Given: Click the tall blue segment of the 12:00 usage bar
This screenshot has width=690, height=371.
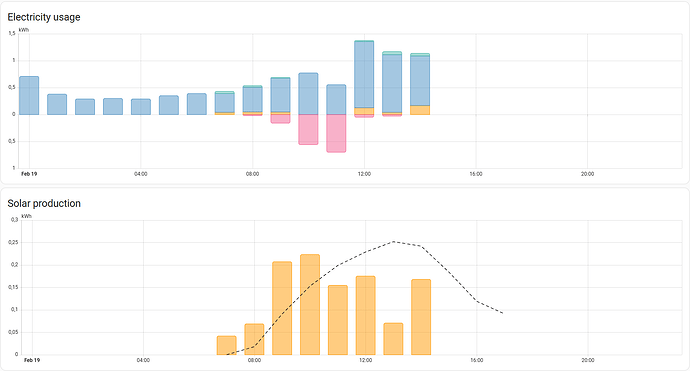Looking at the screenshot, I should tap(364, 75).
